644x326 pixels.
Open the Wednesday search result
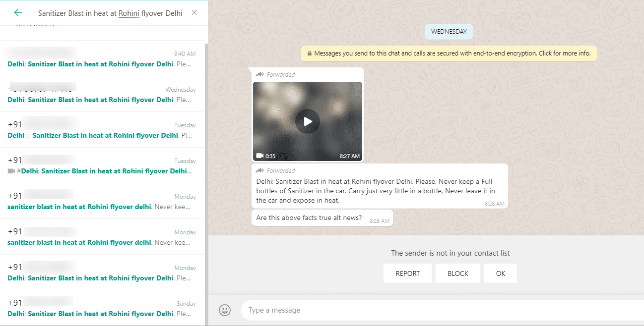(103, 94)
